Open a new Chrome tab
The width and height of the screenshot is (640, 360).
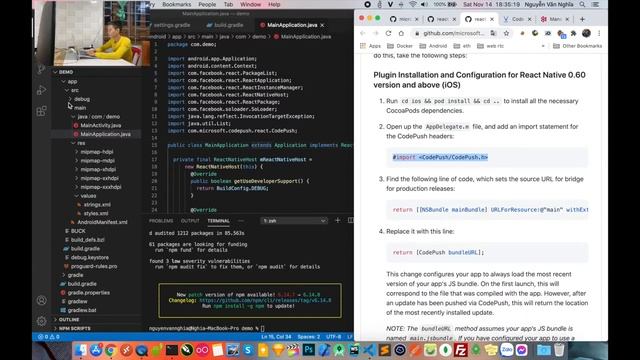tap(582, 19)
